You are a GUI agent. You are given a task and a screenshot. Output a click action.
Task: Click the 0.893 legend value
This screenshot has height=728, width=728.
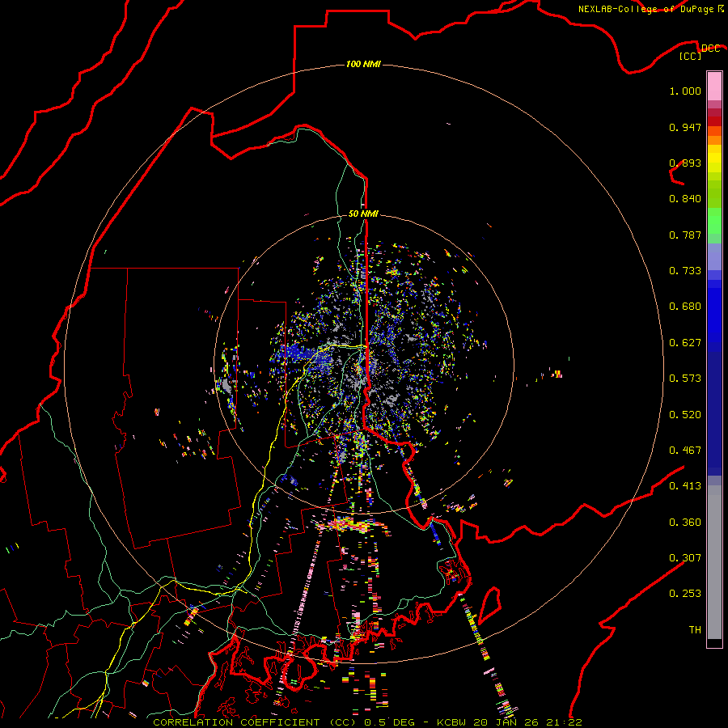coord(685,163)
